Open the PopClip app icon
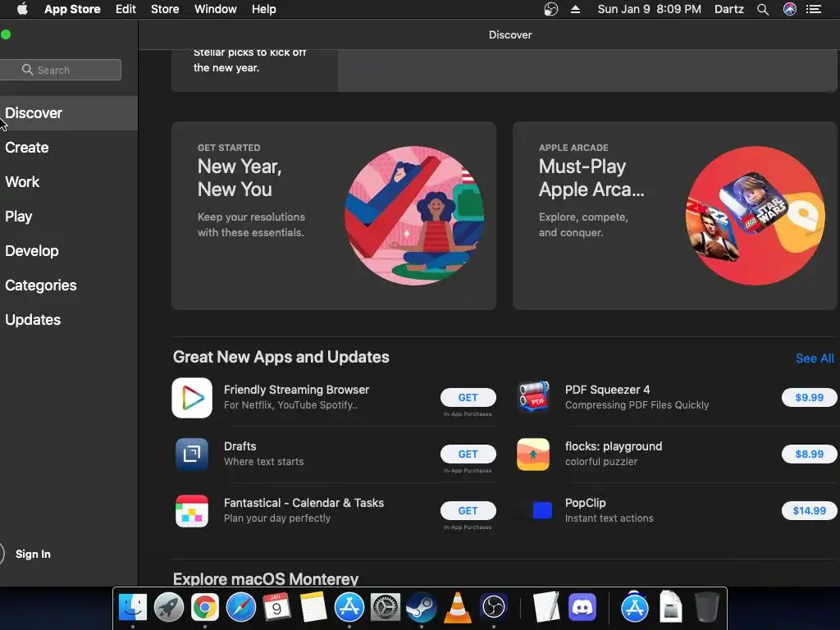The height and width of the screenshot is (630, 840). pyautogui.click(x=536, y=510)
